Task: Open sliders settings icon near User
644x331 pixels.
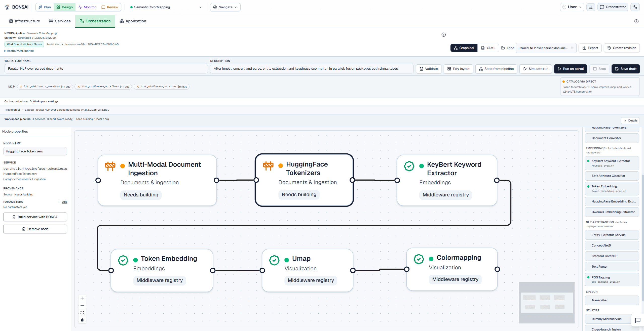Action: [x=591, y=7]
